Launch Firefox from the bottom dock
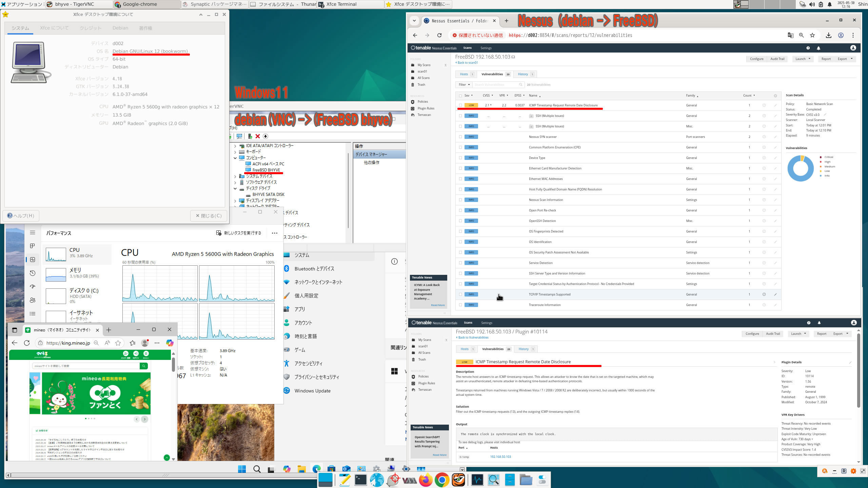 (426, 480)
